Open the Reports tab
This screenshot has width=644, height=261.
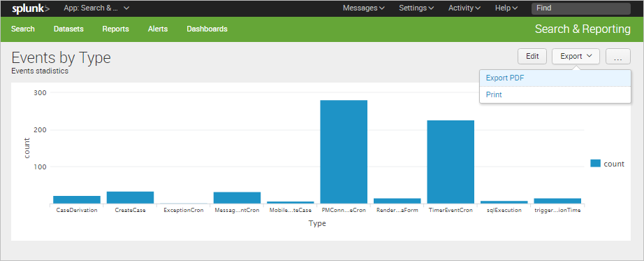coord(115,29)
